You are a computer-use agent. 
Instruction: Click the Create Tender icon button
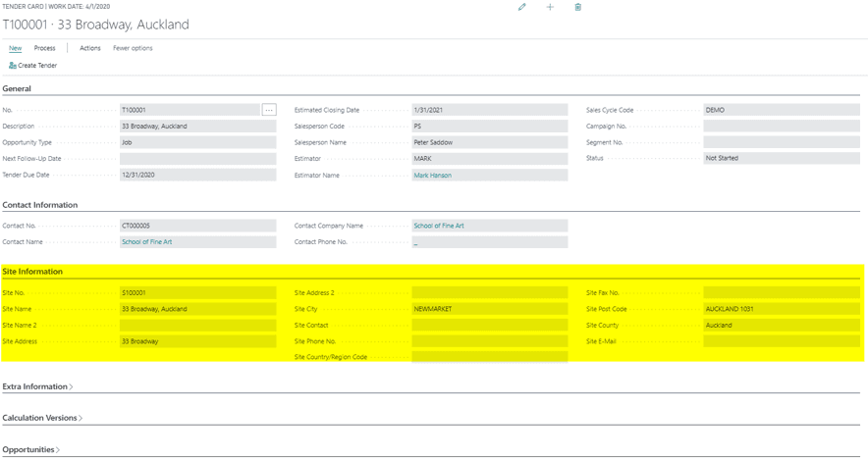33,66
